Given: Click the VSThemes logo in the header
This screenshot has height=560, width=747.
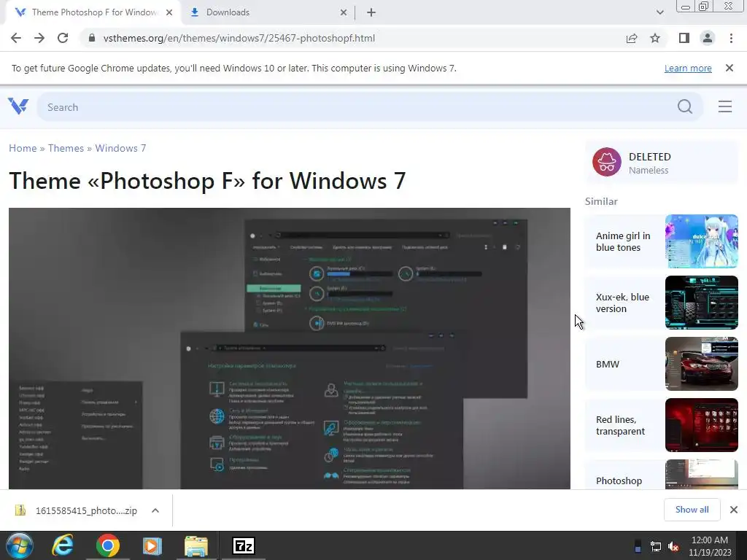Looking at the screenshot, I should pyautogui.click(x=18, y=106).
